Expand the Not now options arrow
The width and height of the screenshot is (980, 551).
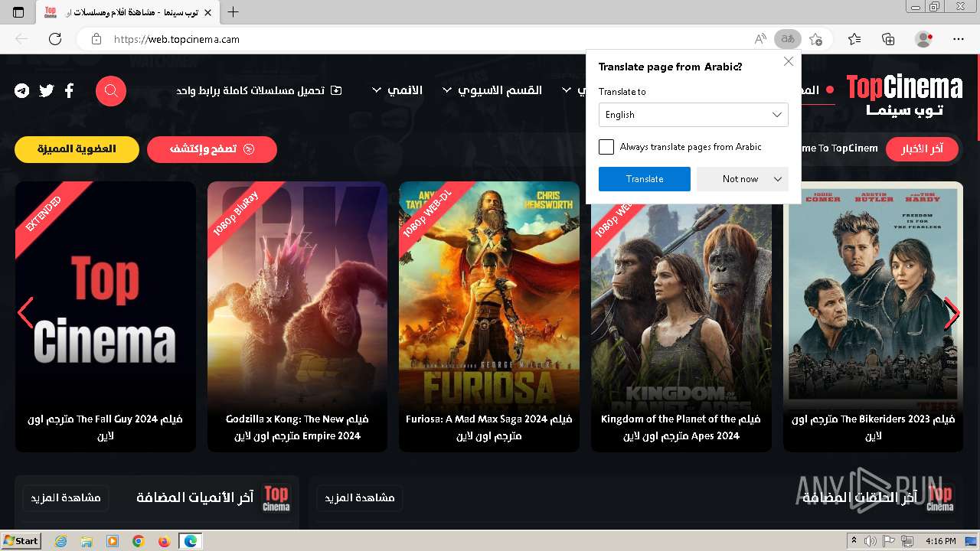coord(778,179)
